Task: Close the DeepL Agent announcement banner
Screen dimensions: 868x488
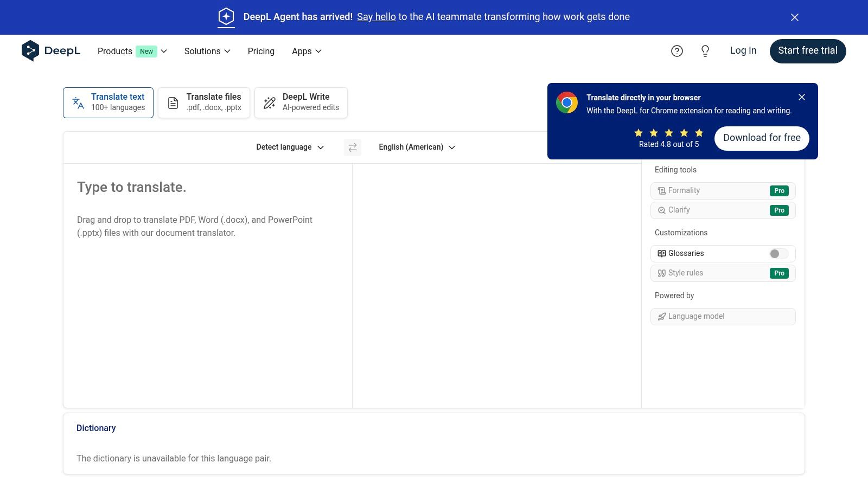Action: tap(794, 17)
